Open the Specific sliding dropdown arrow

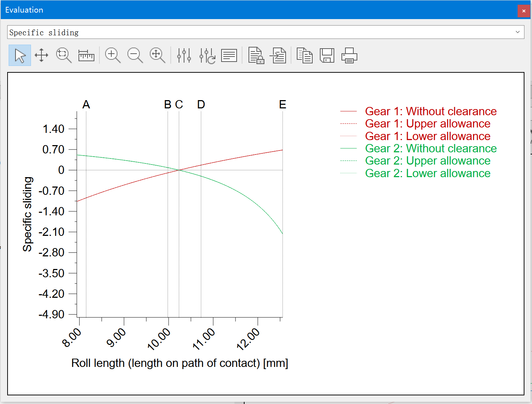[x=518, y=32]
